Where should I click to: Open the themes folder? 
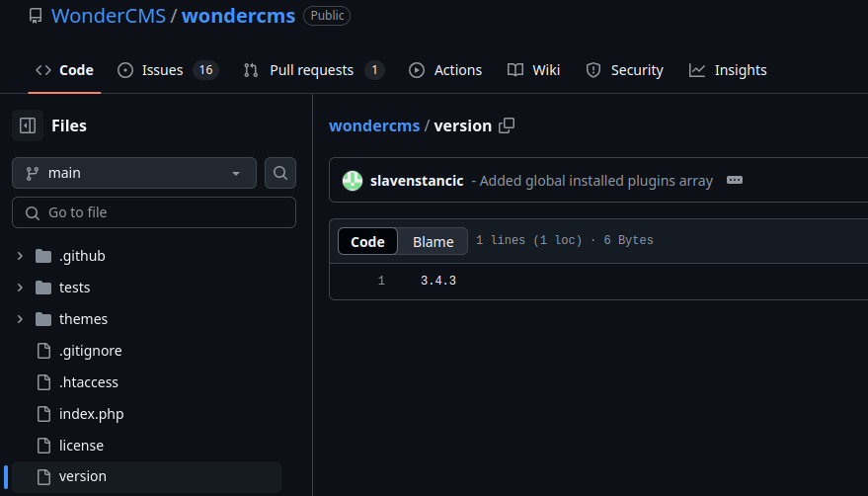(x=83, y=319)
